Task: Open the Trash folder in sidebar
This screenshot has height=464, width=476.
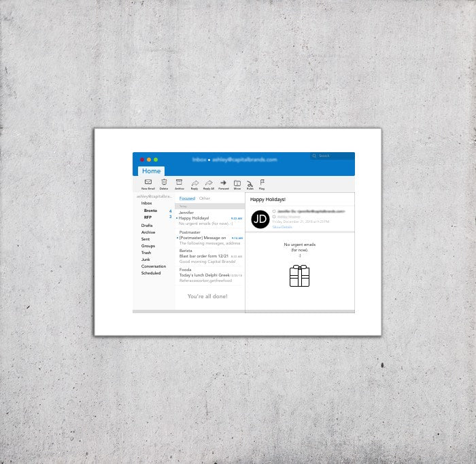Action: [x=146, y=253]
